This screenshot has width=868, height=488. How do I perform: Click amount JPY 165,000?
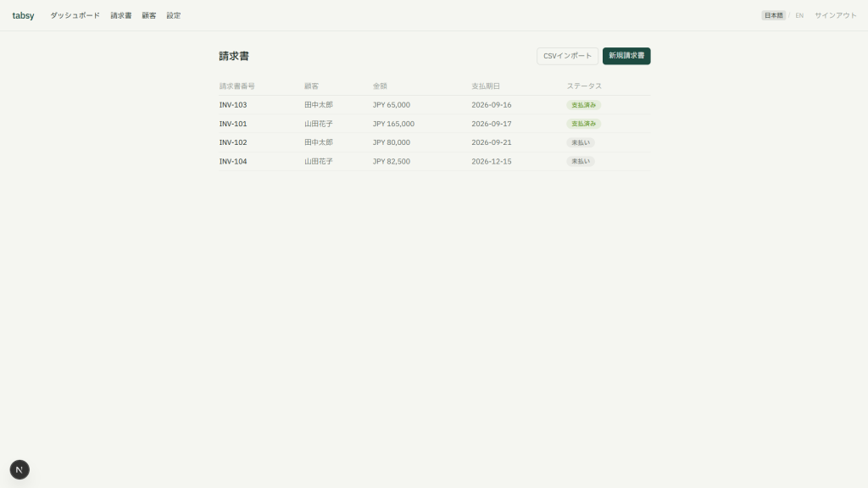tap(393, 124)
